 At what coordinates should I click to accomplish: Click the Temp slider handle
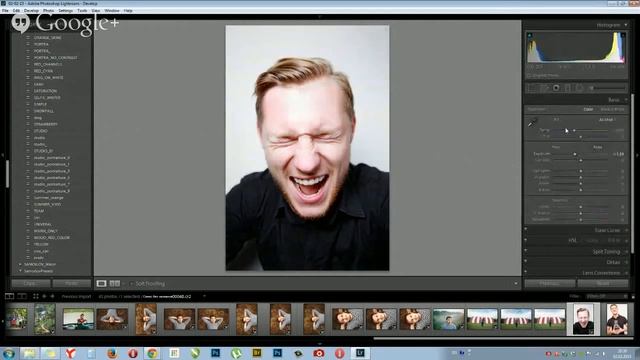pyautogui.click(x=574, y=130)
